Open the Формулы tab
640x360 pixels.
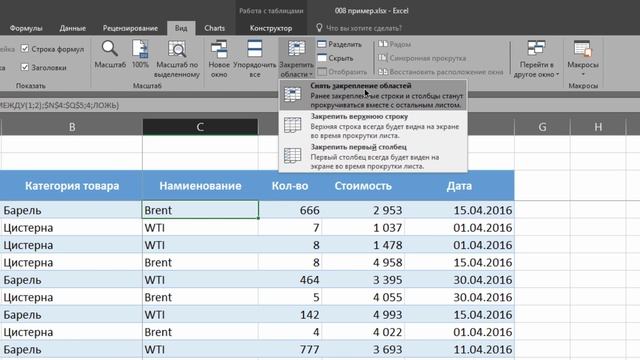pos(26,28)
